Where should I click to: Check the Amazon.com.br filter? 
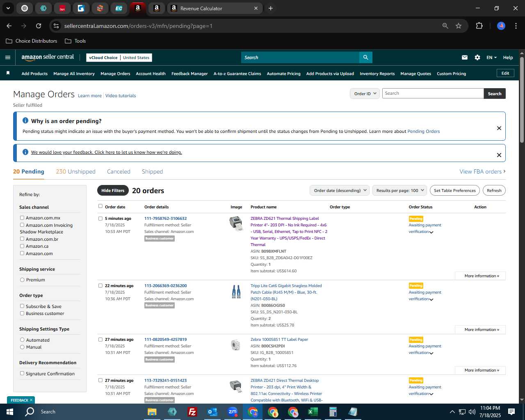coord(22,239)
